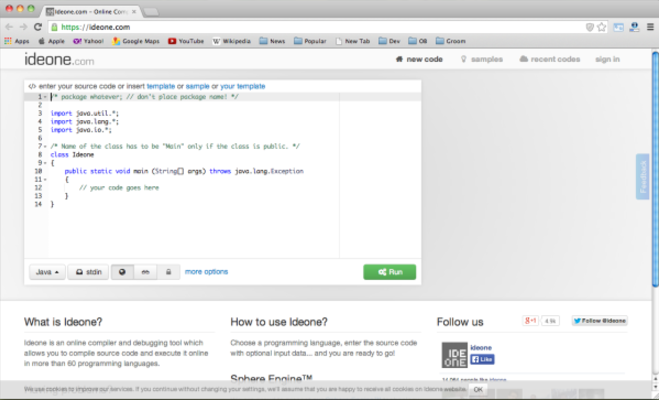This screenshot has height=400, width=662.
Task: Click the ideone.com site logo
Action: point(59,60)
